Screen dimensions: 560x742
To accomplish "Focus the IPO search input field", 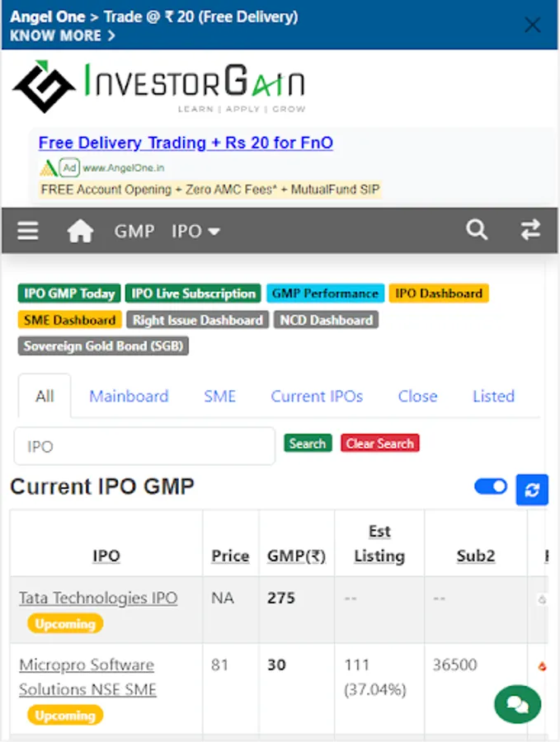I will [x=144, y=446].
